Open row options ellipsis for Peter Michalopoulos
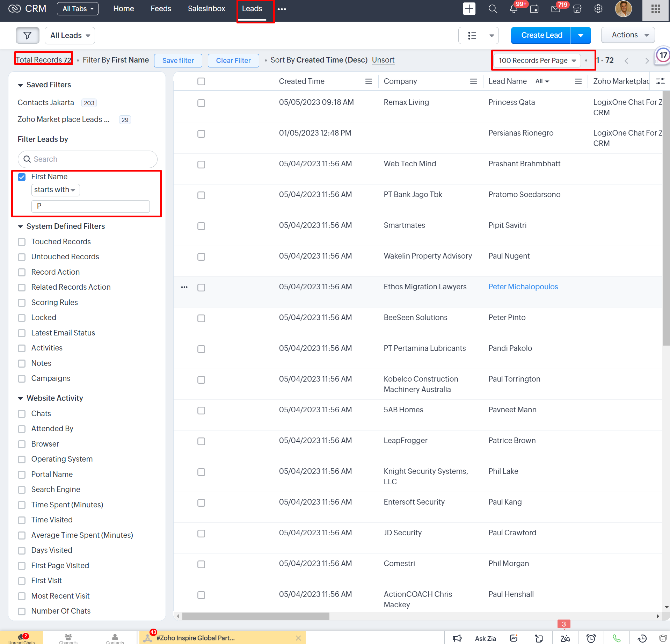The height and width of the screenshot is (644, 670). [x=184, y=287]
